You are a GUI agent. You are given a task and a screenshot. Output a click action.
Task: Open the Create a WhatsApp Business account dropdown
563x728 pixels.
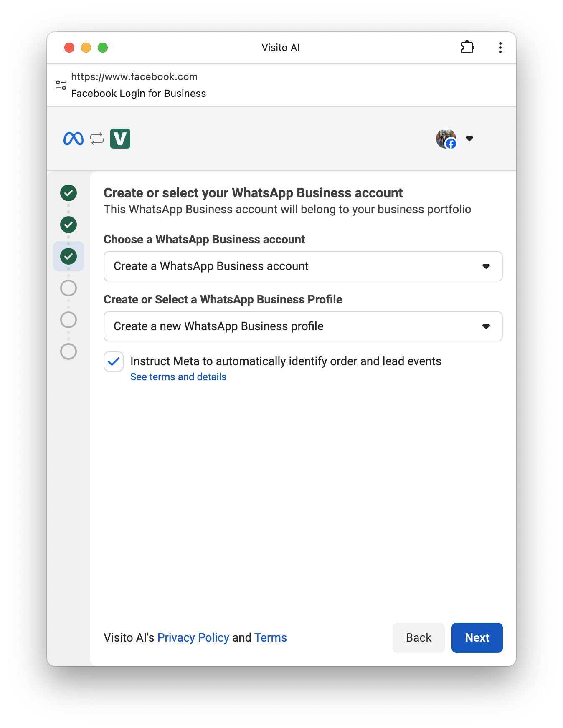(303, 266)
